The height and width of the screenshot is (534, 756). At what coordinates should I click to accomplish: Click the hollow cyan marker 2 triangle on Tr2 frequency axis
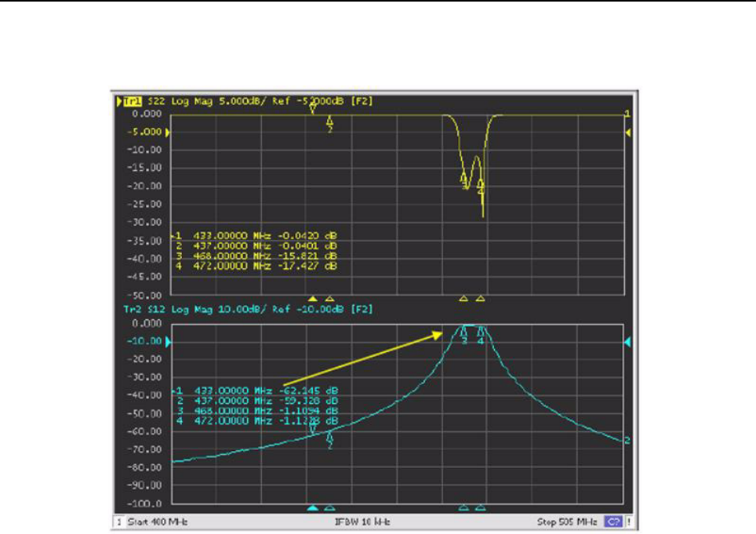(x=330, y=508)
